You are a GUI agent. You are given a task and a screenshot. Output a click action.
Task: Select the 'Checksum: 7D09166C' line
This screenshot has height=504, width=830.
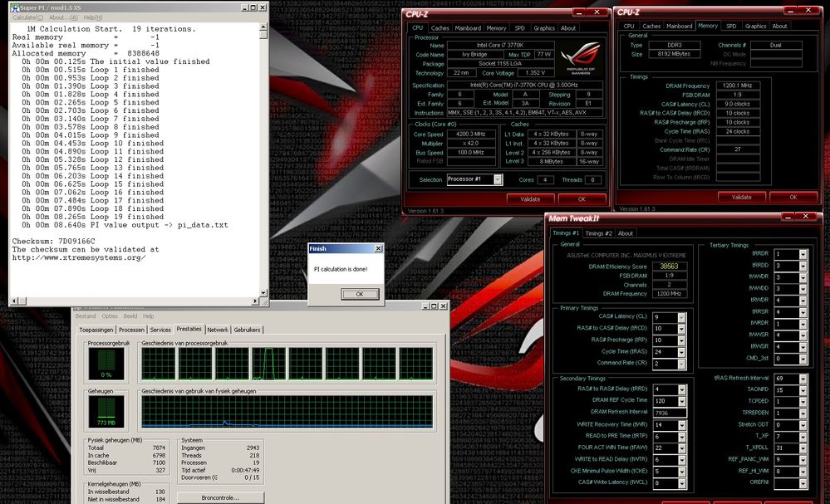tap(53, 241)
